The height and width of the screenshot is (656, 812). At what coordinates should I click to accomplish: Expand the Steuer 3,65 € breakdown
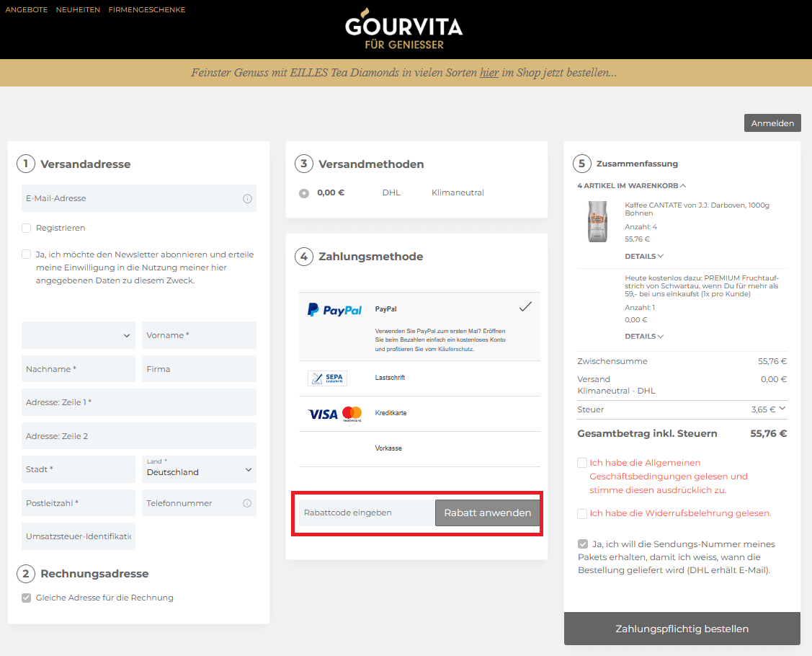coord(782,409)
